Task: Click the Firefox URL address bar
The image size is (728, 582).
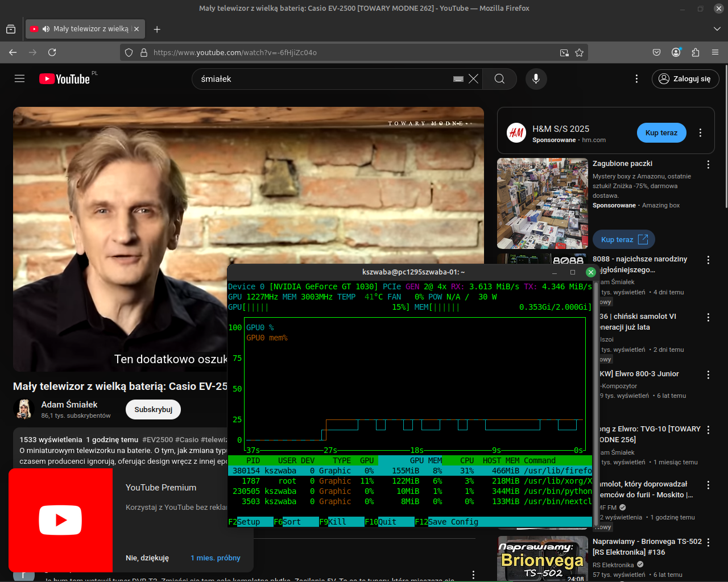Action: [x=353, y=52]
